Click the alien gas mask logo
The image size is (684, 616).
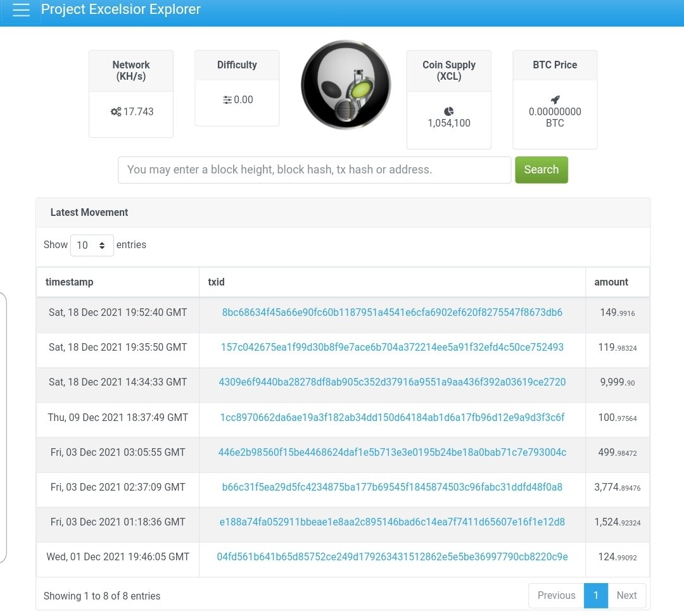click(x=346, y=85)
